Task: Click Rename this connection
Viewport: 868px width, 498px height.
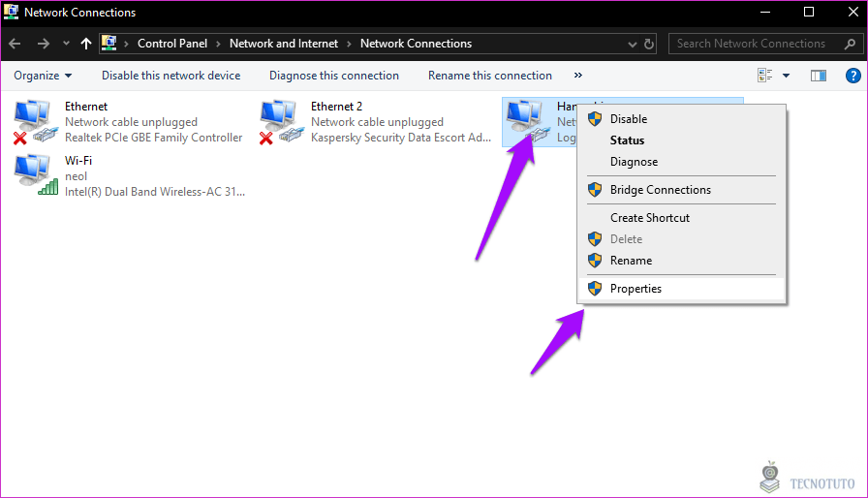Action: click(490, 76)
